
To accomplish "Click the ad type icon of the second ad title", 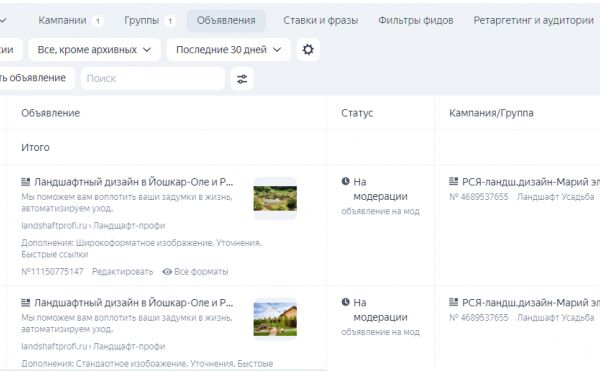I will [x=26, y=303].
